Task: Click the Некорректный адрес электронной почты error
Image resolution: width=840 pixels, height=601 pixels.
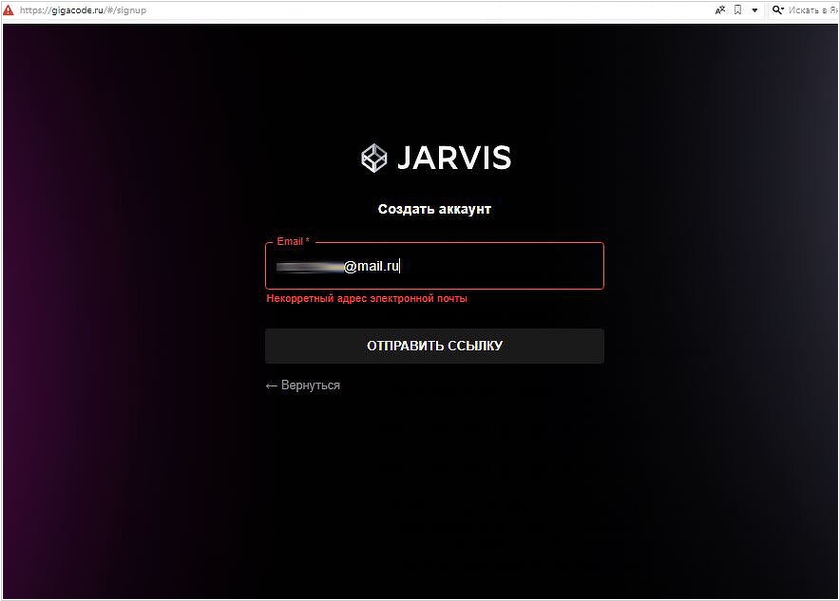Action: tap(367, 298)
